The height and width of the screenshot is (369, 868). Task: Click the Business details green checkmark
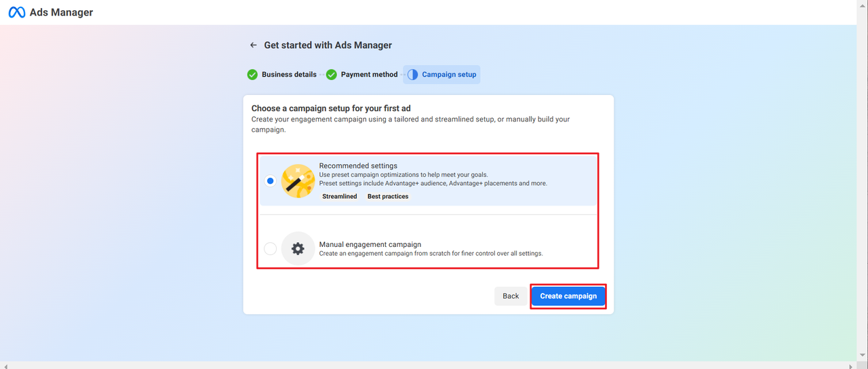252,75
